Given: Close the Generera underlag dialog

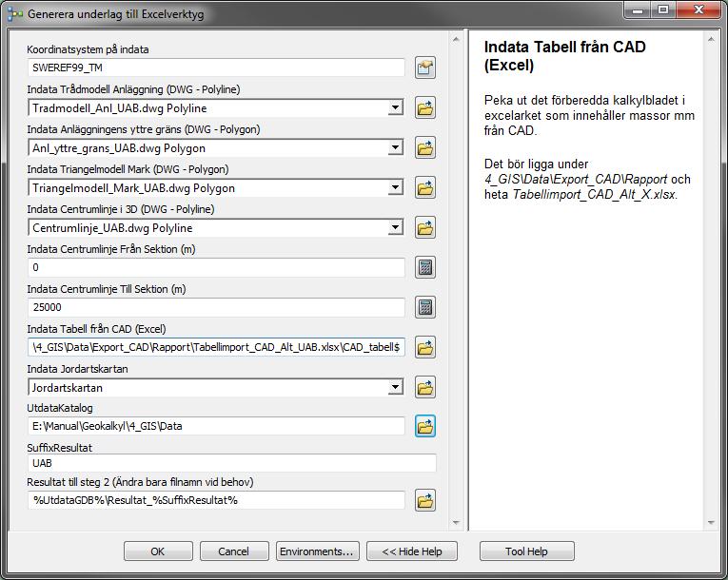Looking at the screenshot, I should point(698,10).
